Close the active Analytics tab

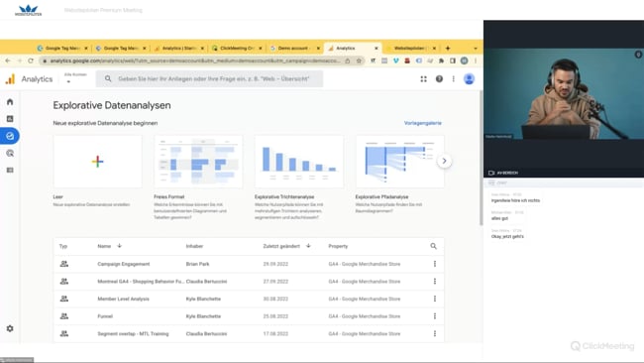[x=376, y=48]
